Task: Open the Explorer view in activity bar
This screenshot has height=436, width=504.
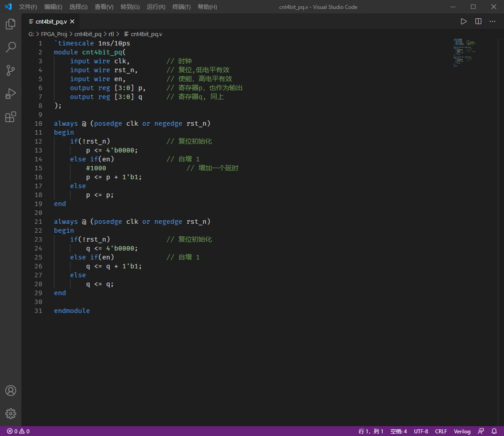Action: [x=11, y=24]
